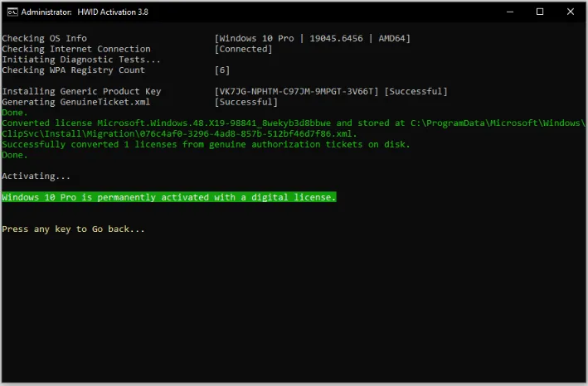The width and height of the screenshot is (588, 386).
Task: Click the [Connected] internet status text
Action: pos(243,49)
